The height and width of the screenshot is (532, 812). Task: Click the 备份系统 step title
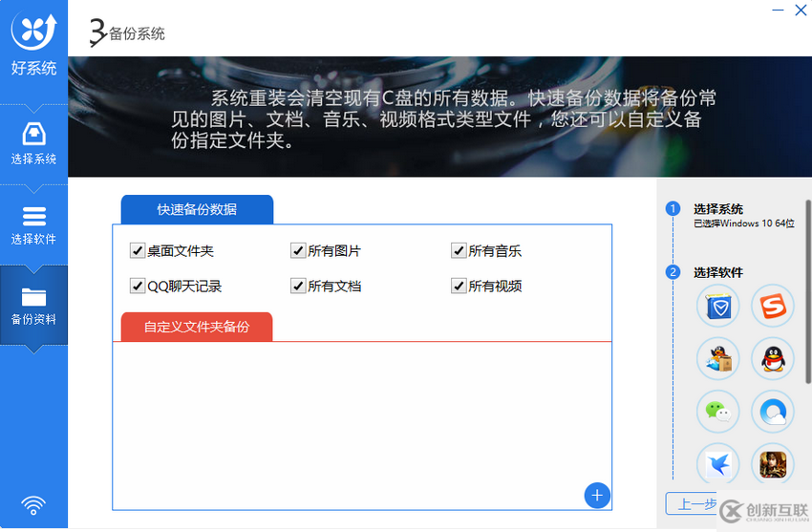click(x=137, y=34)
